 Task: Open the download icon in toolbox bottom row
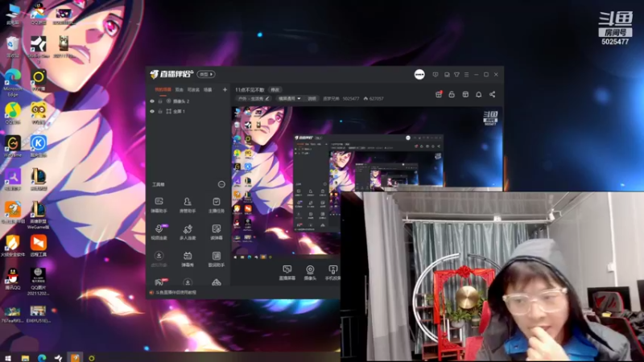coord(188,282)
